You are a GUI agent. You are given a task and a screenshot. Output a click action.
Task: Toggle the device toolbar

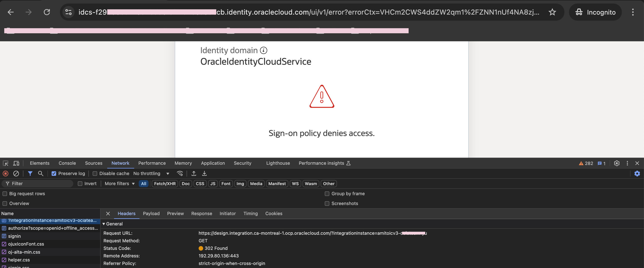[16, 163]
